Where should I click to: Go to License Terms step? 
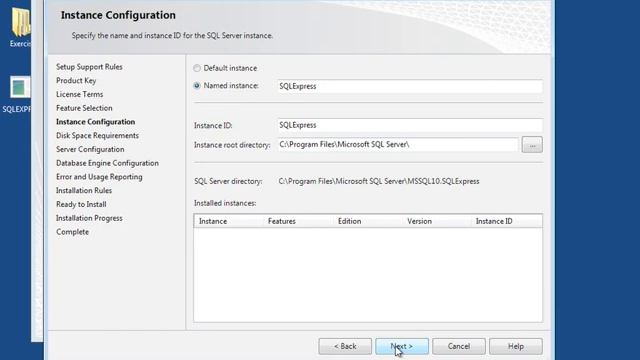(80, 94)
